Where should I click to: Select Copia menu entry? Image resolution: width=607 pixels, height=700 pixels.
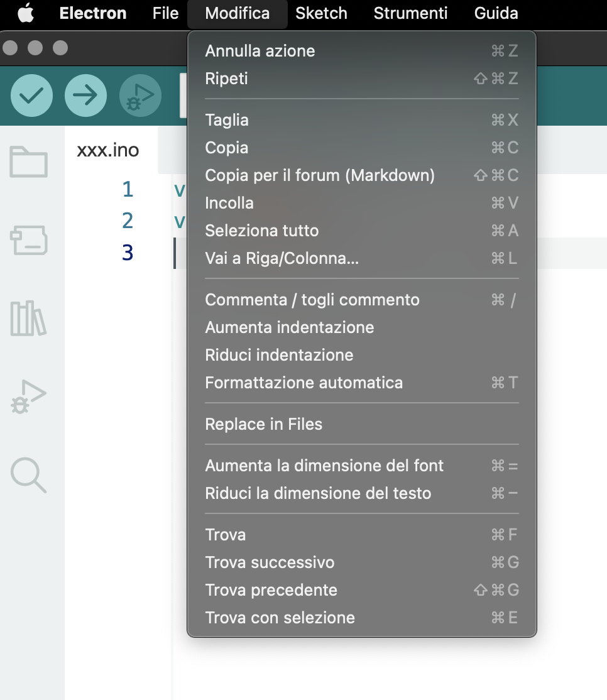[362, 148]
